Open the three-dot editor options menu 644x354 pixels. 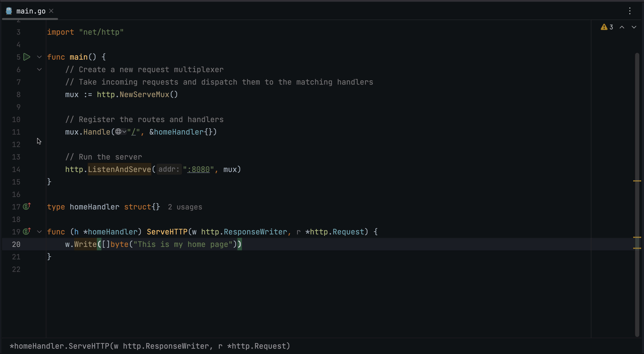tap(630, 11)
